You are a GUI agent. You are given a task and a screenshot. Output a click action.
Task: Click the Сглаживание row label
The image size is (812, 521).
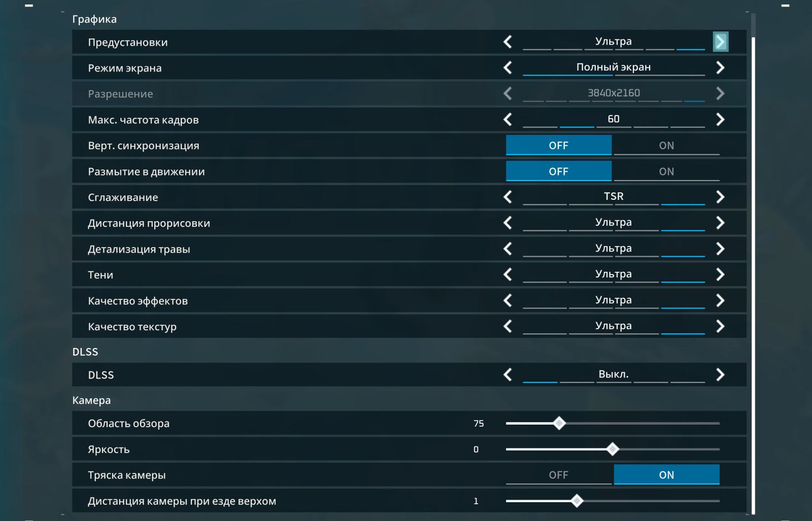pyautogui.click(x=123, y=197)
